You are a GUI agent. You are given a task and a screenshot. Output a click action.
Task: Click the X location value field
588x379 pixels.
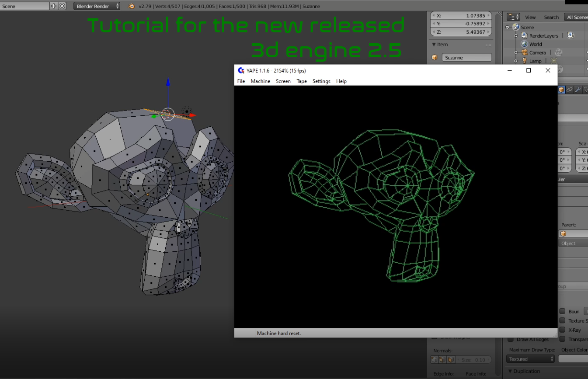tap(461, 15)
